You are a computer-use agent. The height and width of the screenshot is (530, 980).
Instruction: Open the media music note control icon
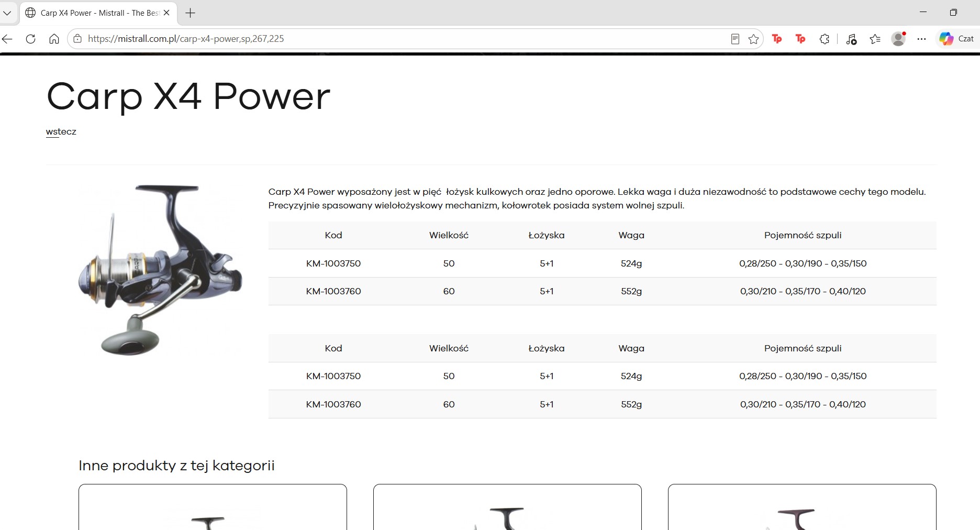pos(851,39)
